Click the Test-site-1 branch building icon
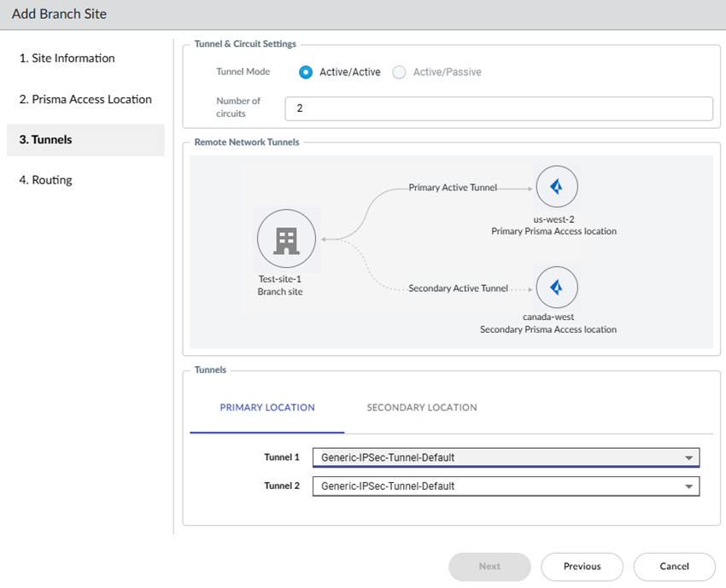Screen dimensions: 726x588 click(287, 239)
